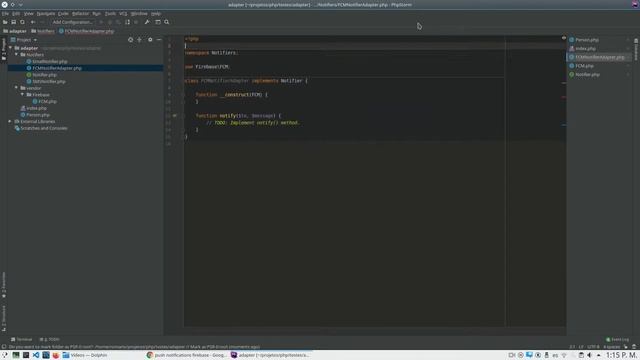The image size is (640, 360).
Task: Open the VCS menu
Action: click(x=123, y=13)
